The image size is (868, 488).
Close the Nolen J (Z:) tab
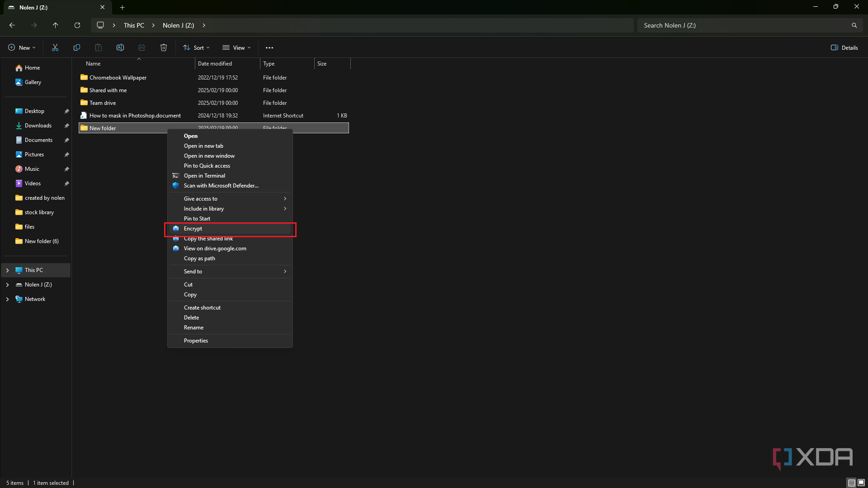click(x=102, y=7)
